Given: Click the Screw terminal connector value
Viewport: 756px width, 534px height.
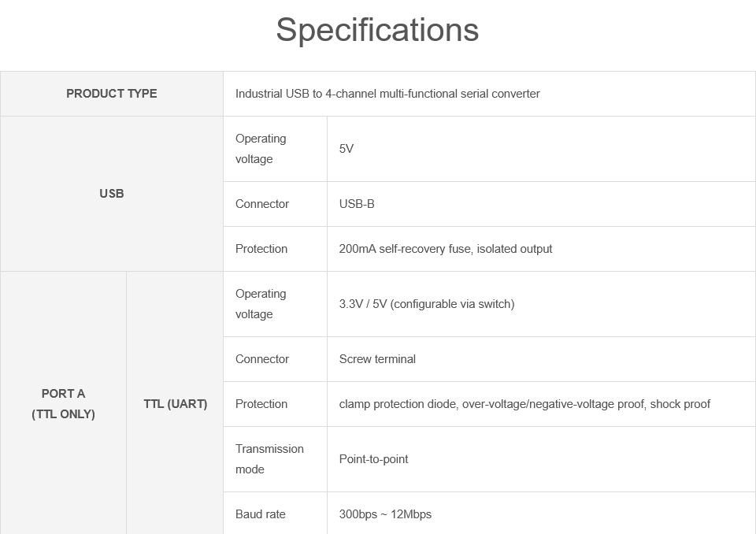Looking at the screenshot, I should pyautogui.click(x=377, y=359).
